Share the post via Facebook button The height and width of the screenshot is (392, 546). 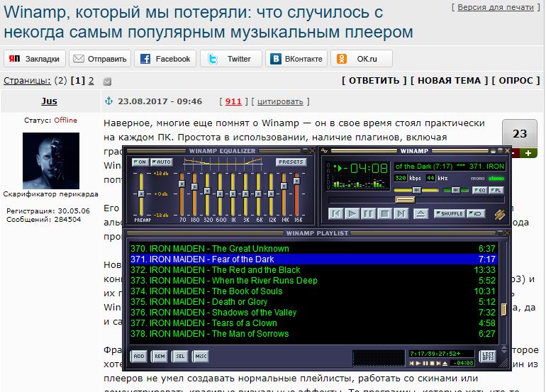165,59
